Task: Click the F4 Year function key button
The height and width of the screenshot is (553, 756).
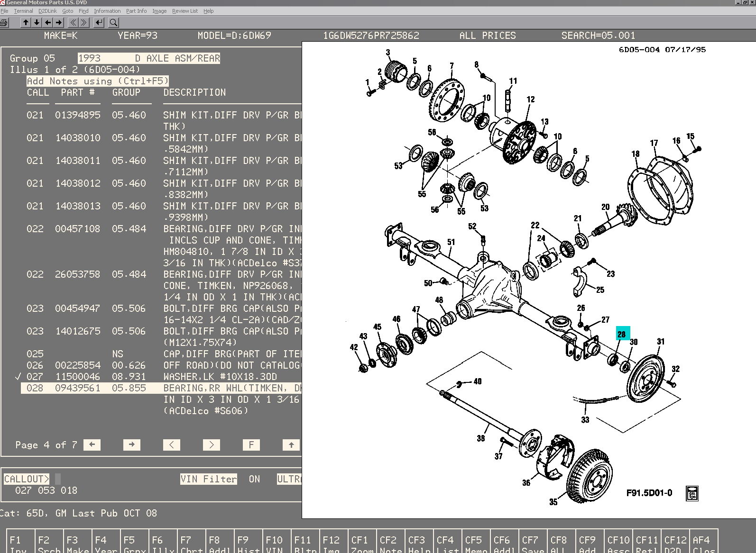Action: click(106, 541)
